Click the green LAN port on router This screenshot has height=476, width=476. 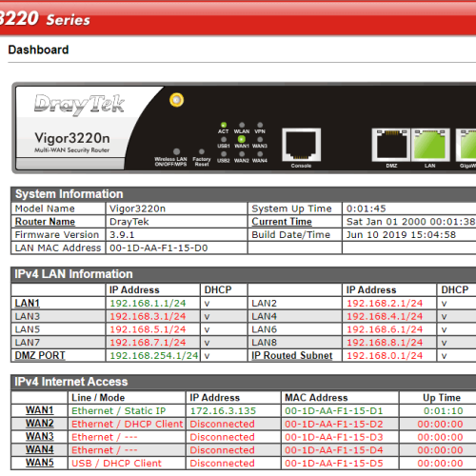(x=430, y=145)
